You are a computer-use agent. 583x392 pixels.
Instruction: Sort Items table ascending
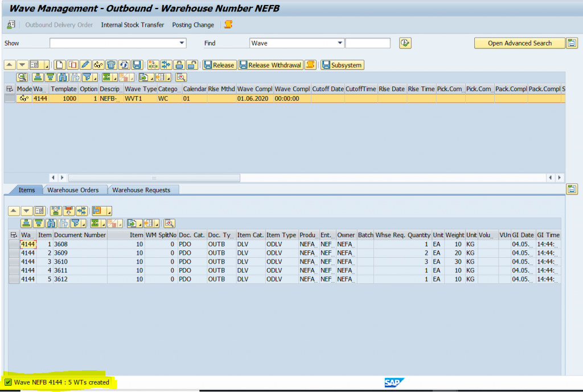(26, 224)
